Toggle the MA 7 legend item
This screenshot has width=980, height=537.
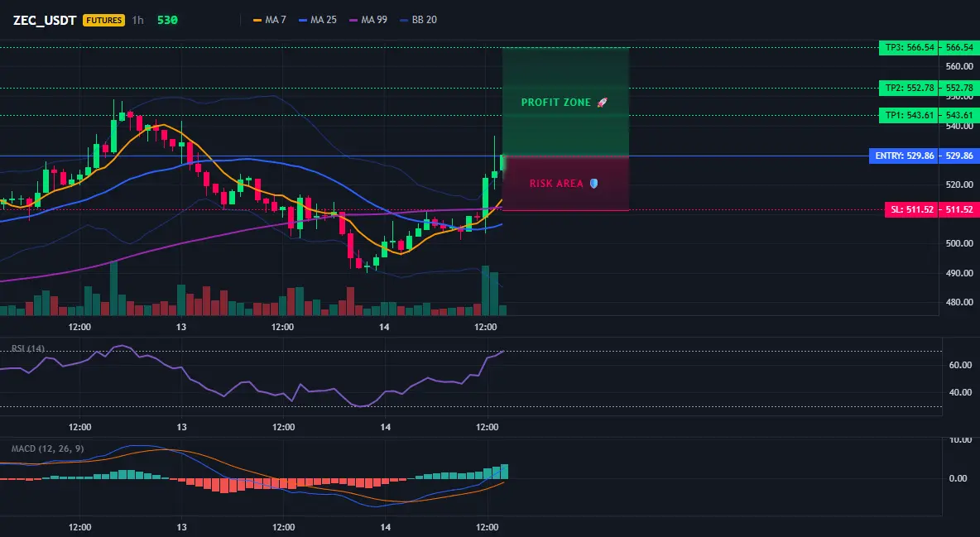(x=269, y=20)
